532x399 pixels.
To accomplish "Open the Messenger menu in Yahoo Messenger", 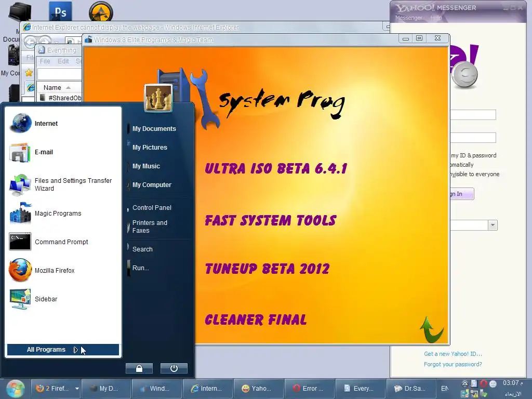I will pyautogui.click(x=409, y=18).
